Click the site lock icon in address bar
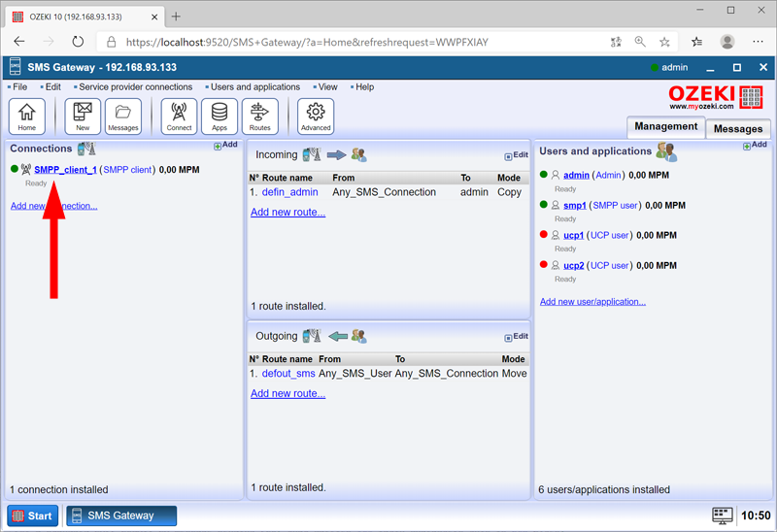Viewport: 777px width, 532px height. 112,42
